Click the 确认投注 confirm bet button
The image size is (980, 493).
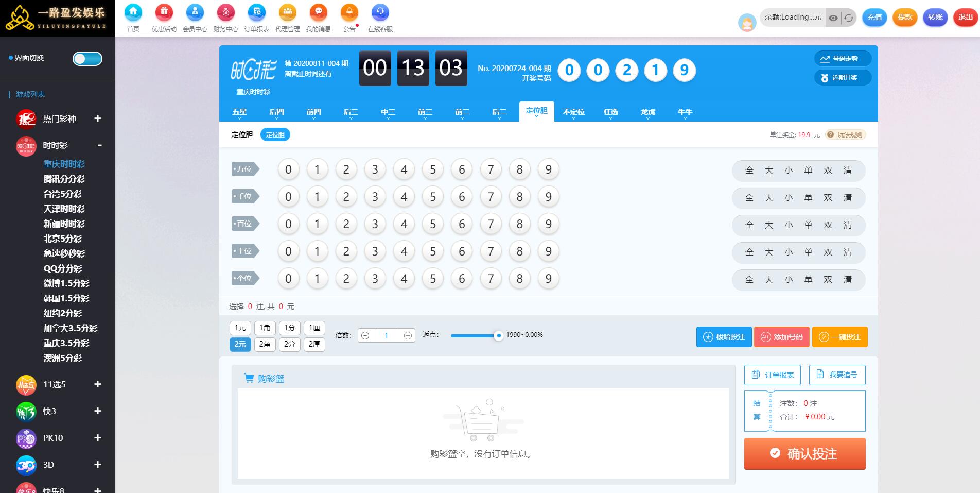point(804,454)
